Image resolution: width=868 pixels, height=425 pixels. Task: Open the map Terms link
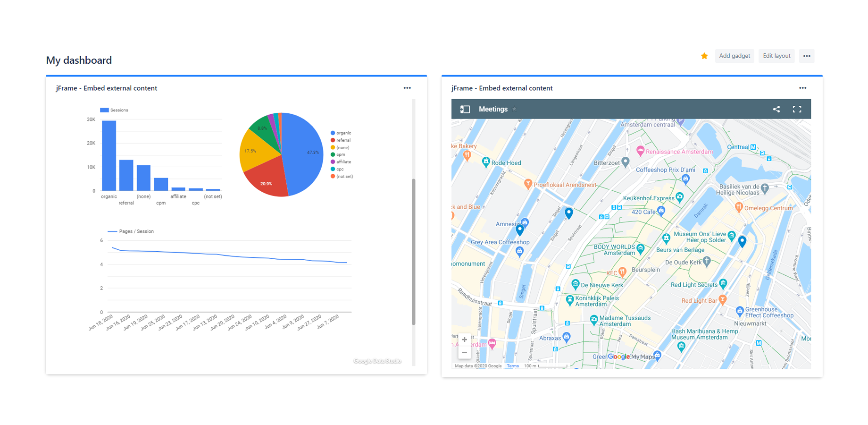pos(513,366)
